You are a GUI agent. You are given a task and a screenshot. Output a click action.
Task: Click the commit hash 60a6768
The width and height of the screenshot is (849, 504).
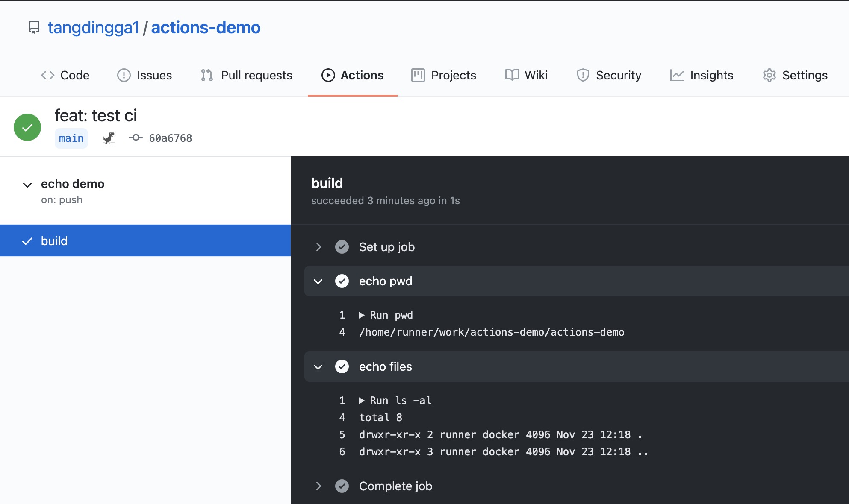click(170, 138)
